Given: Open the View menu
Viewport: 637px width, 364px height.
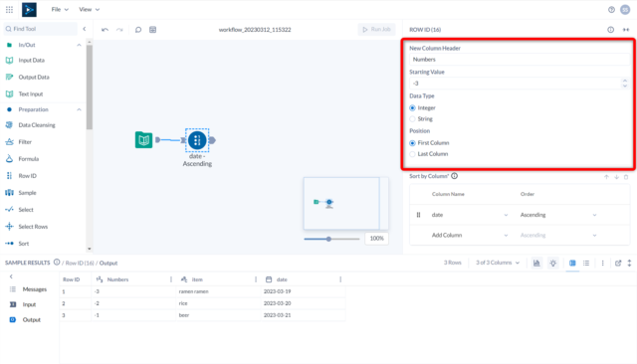Looking at the screenshot, I should click(x=89, y=9).
